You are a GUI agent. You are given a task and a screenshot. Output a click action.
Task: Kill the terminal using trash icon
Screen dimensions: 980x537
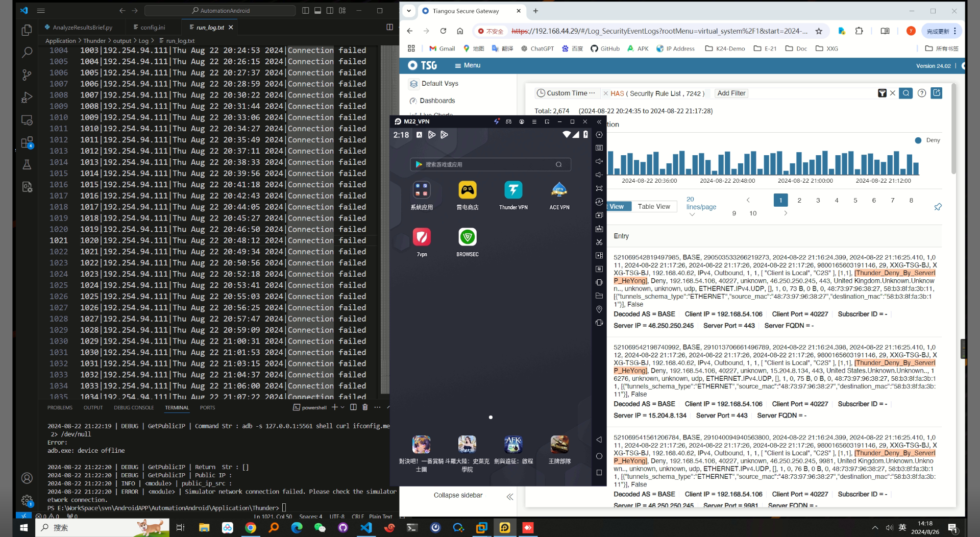point(365,407)
